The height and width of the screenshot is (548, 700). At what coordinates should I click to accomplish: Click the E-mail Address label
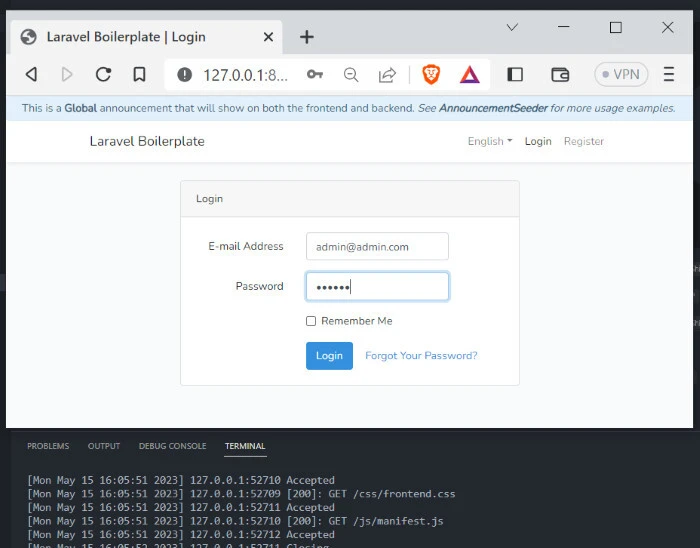[x=246, y=246]
